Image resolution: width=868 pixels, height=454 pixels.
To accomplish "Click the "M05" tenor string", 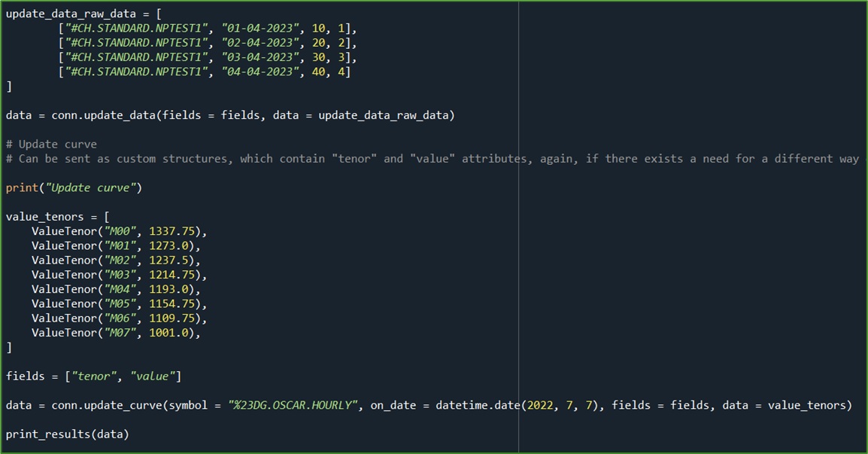I will click(120, 303).
